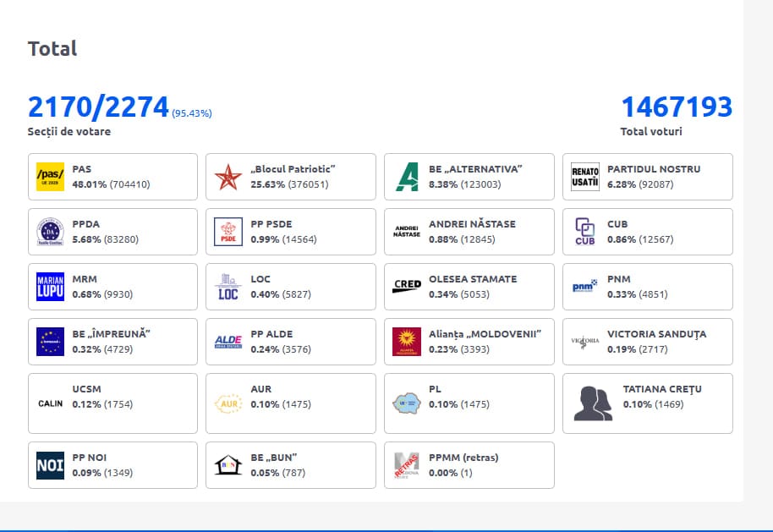The image size is (773, 532).
Task: Select PL 0.10% result text
Action: [x=459, y=404]
